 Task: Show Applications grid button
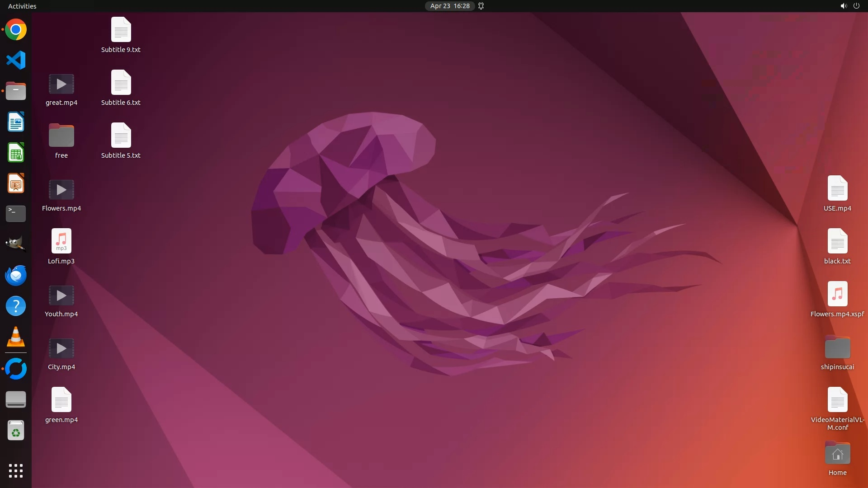(16, 470)
